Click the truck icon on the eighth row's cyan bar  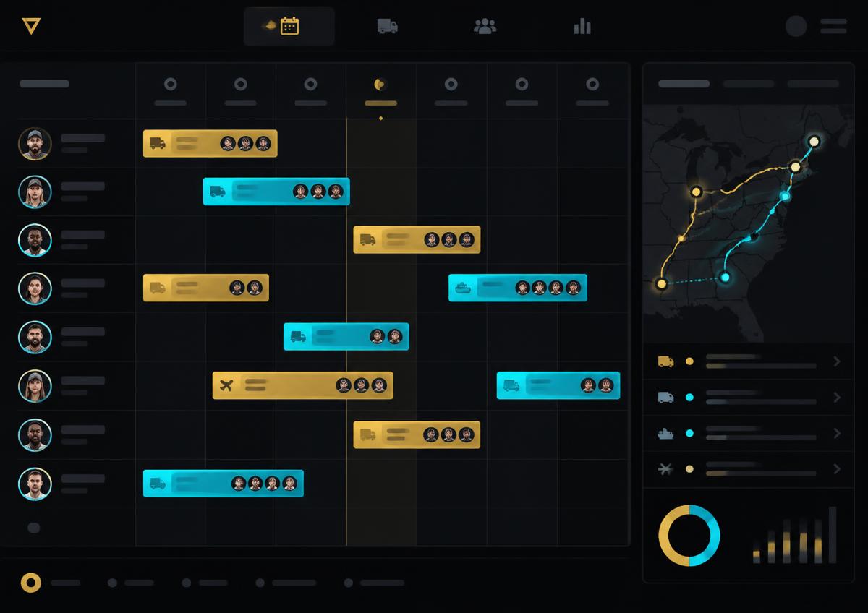[x=157, y=483]
